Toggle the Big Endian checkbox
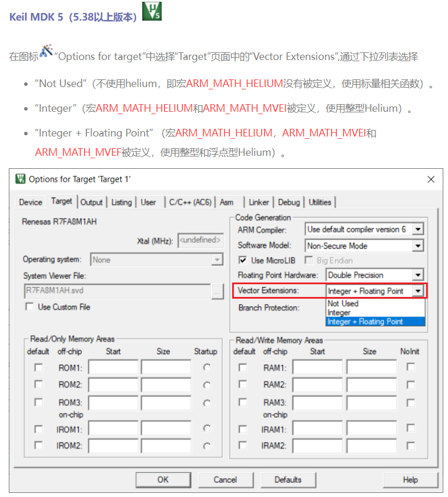 (x=309, y=260)
